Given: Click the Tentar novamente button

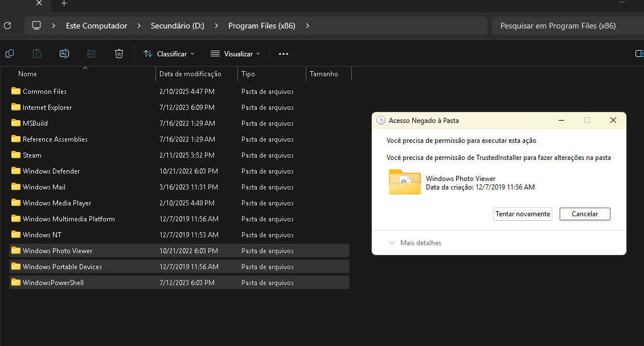Looking at the screenshot, I should coord(522,214).
